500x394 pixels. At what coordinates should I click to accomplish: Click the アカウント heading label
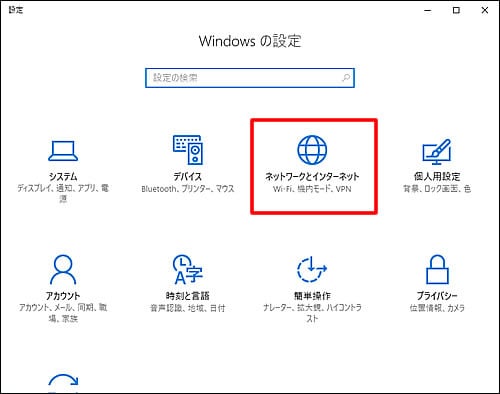pyautogui.click(x=63, y=296)
